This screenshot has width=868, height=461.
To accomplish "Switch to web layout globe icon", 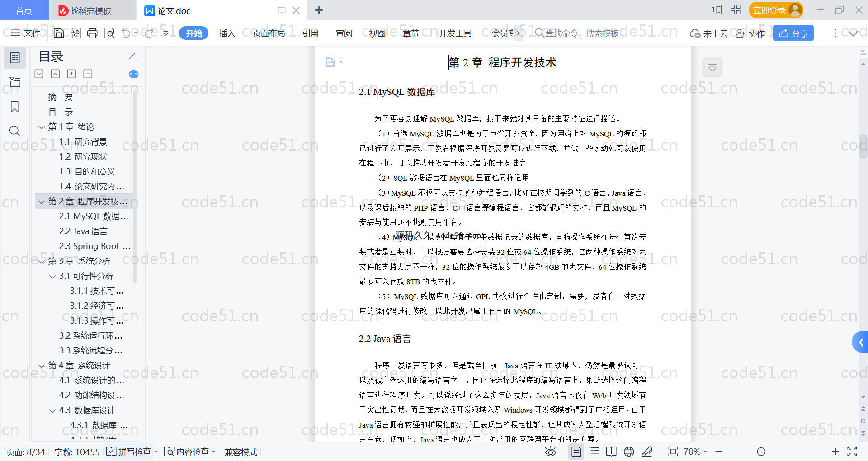I will tap(629, 452).
